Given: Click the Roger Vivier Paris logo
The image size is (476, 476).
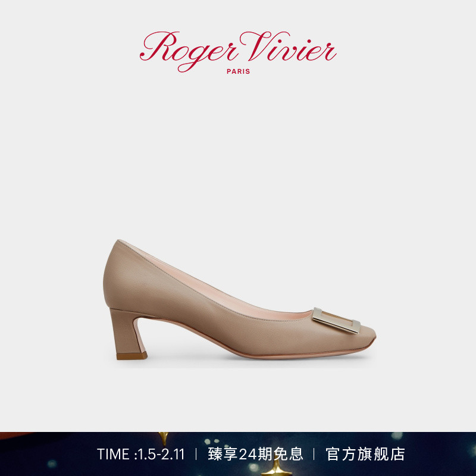Looking at the screenshot, I should (238, 52).
